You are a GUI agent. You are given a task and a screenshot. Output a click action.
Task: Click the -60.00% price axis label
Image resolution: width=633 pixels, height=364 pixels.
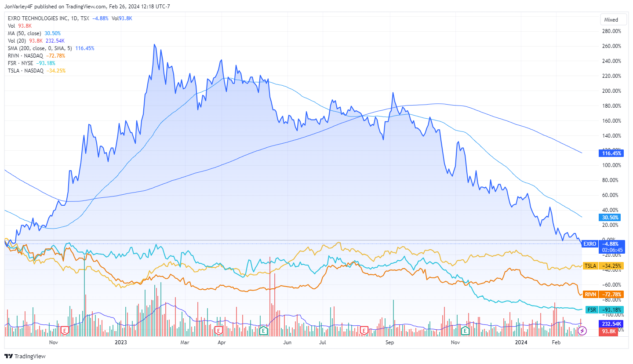click(x=611, y=284)
